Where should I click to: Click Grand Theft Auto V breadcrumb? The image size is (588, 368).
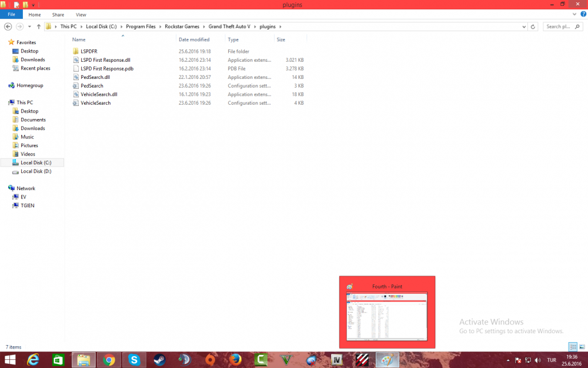[x=229, y=26]
